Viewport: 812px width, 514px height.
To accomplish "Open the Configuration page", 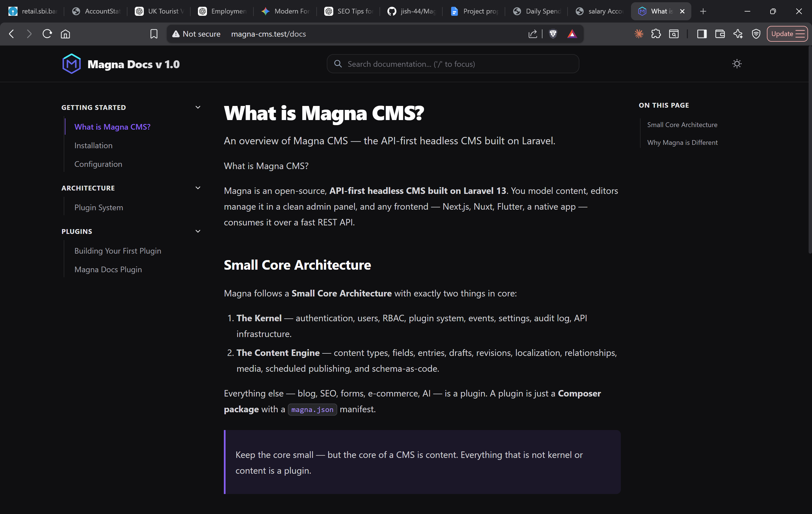I will (98, 164).
